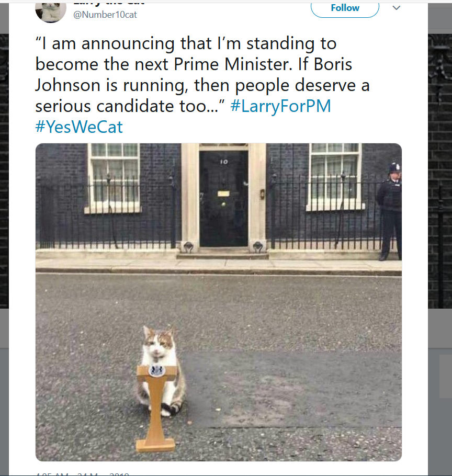
Task: Open the #LarryForPM hashtag
Action: (x=280, y=106)
